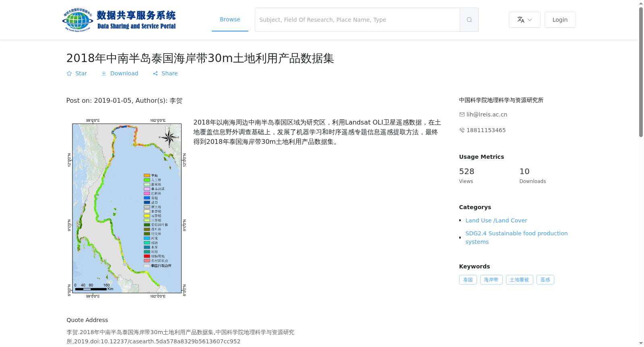Image resolution: width=644 pixels, height=347 pixels.
Task: Click the download arrow icon
Action: (x=104, y=73)
